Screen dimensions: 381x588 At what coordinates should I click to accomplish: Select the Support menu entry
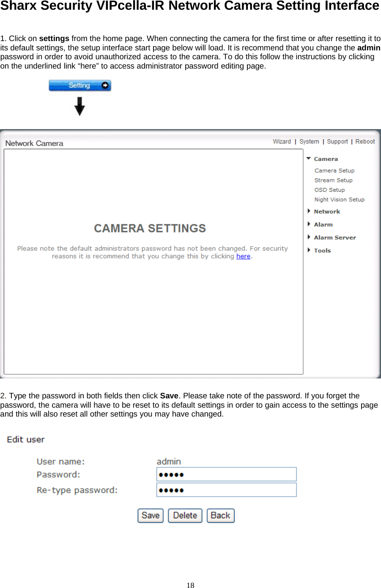tap(337, 141)
